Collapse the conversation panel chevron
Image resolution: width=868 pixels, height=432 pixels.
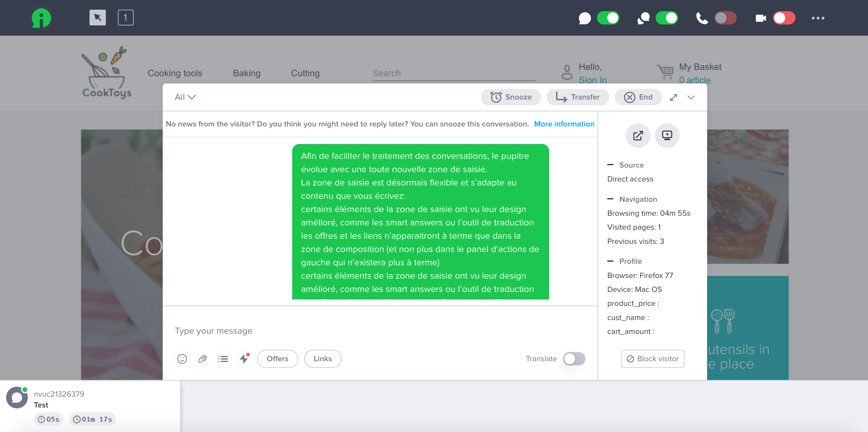691,97
